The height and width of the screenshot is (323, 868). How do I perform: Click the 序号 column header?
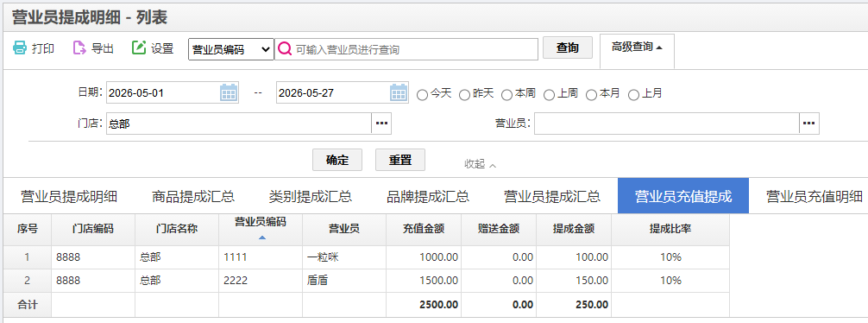pyautogui.click(x=27, y=229)
